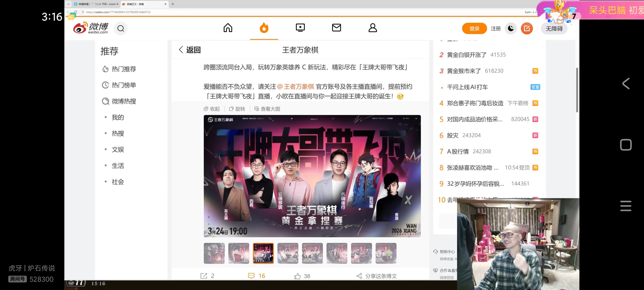The height and width of the screenshot is (290, 644).
Task: Select the second image thumbnail below the poster
Action: [x=238, y=253]
